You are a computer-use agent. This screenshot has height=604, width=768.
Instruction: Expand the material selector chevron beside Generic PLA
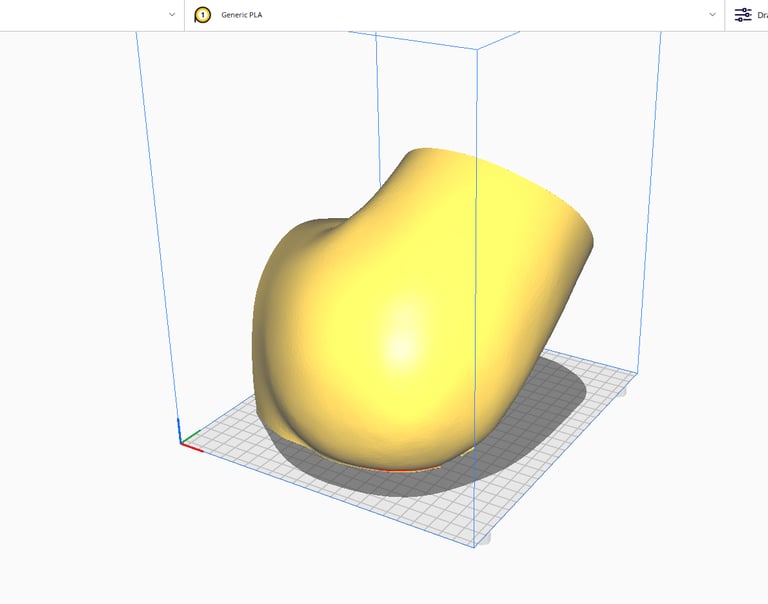[712, 15]
